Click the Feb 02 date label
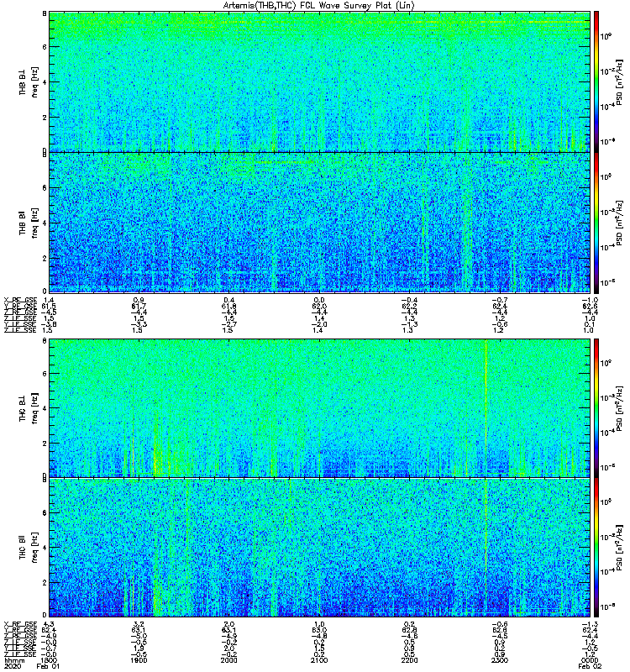Viewport: 630px width, 672px height. (590, 666)
